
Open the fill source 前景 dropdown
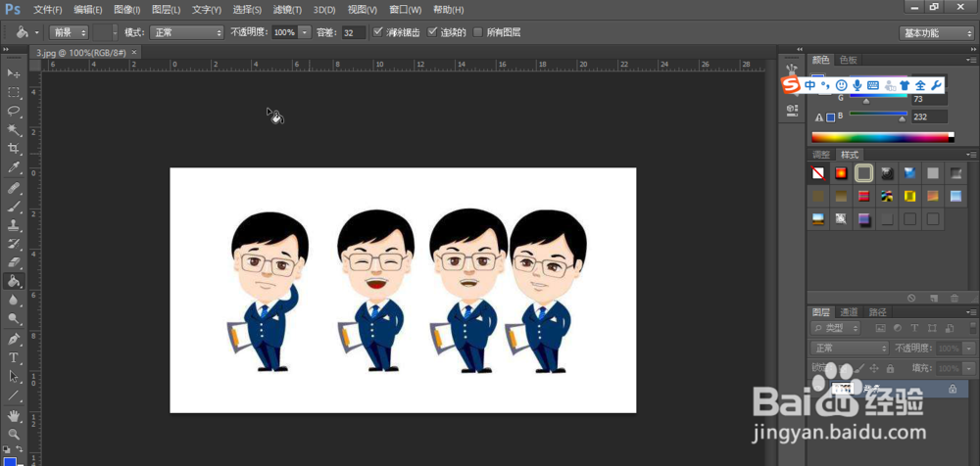click(69, 32)
